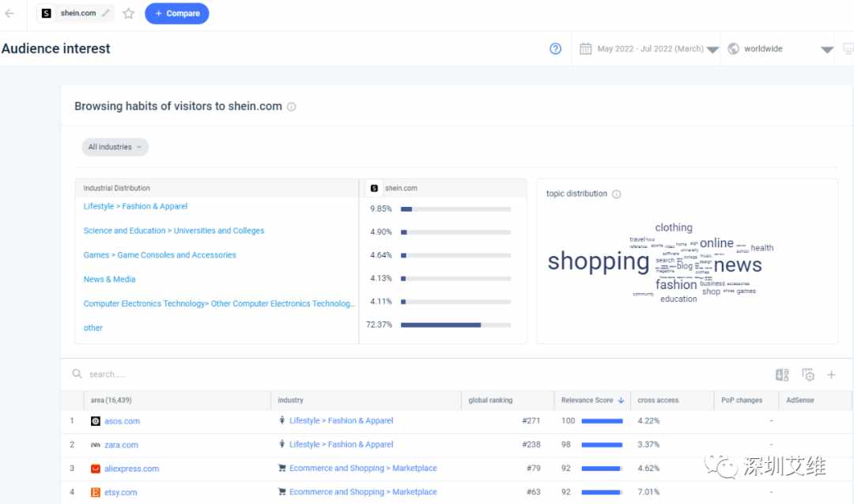854x504 pixels.
Task: Open aliexpress.com's Ecommerce and Shopping > Marketplace
Action: (363, 468)
